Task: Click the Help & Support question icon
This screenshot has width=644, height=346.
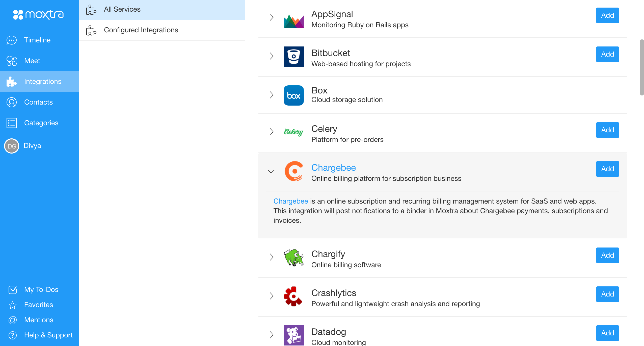Action: coord(13,335)
